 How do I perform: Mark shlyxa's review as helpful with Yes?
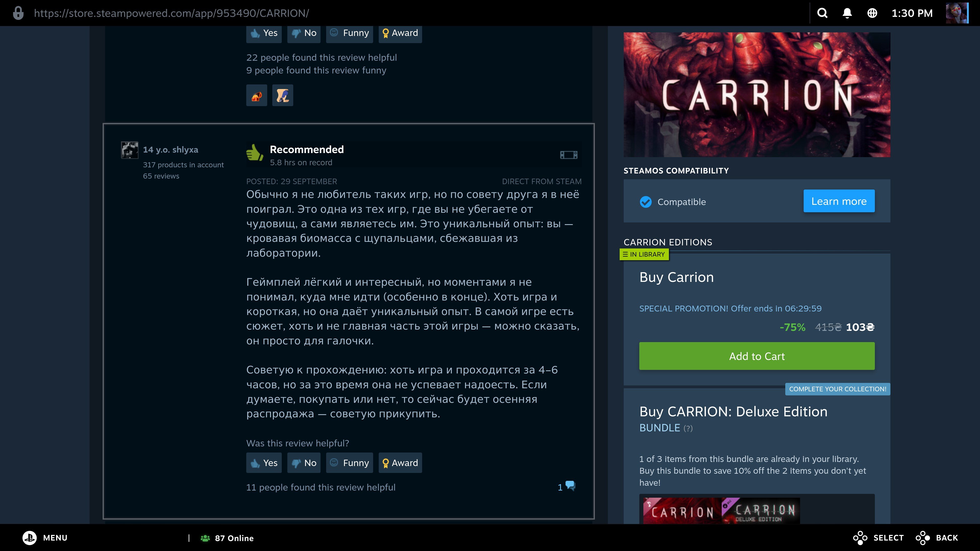pyautogui.click(x=264, y=463)
